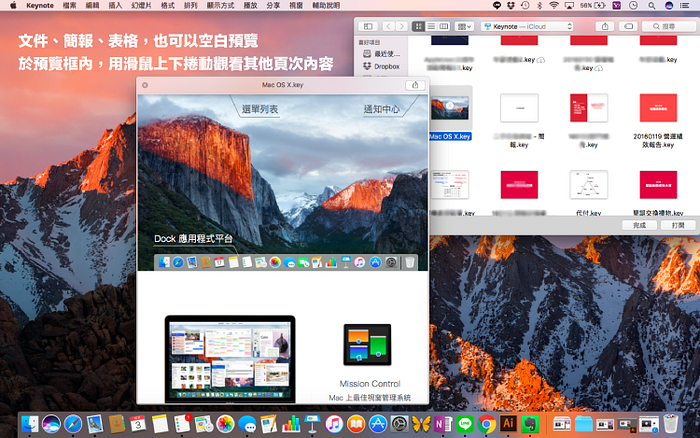Toggle the sidebar button in the Finder dialog
This screenshot has width=700, height=438.
(368, 26)
